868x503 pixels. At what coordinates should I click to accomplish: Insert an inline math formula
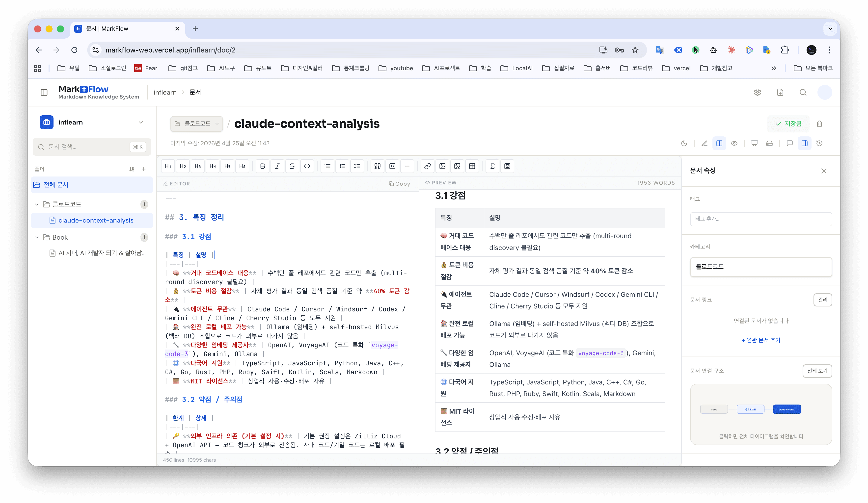(x=492, y=166)
